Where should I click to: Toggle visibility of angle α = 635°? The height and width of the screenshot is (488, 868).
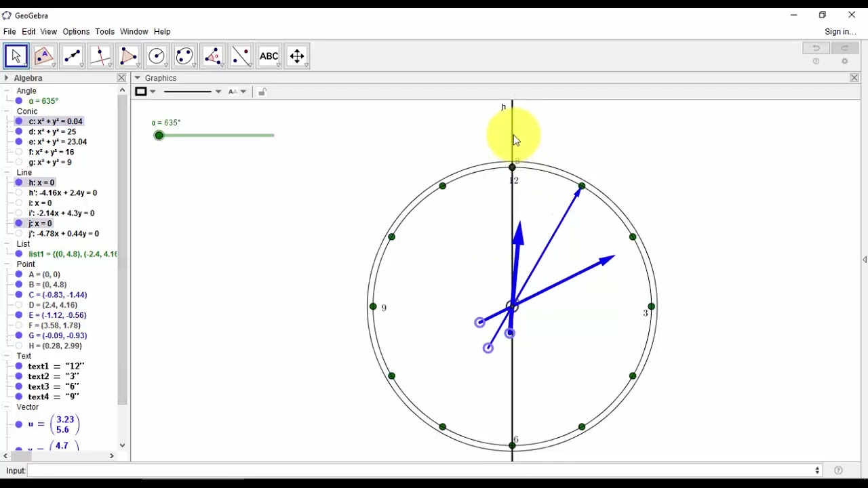[19, 101]
